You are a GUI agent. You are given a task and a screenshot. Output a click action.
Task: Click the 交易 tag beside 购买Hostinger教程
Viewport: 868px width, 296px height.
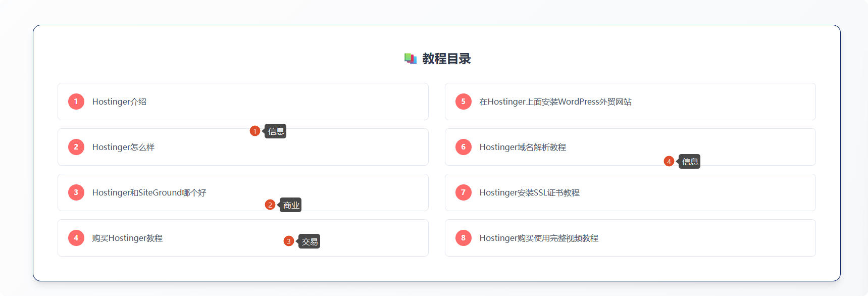(309, 241)
